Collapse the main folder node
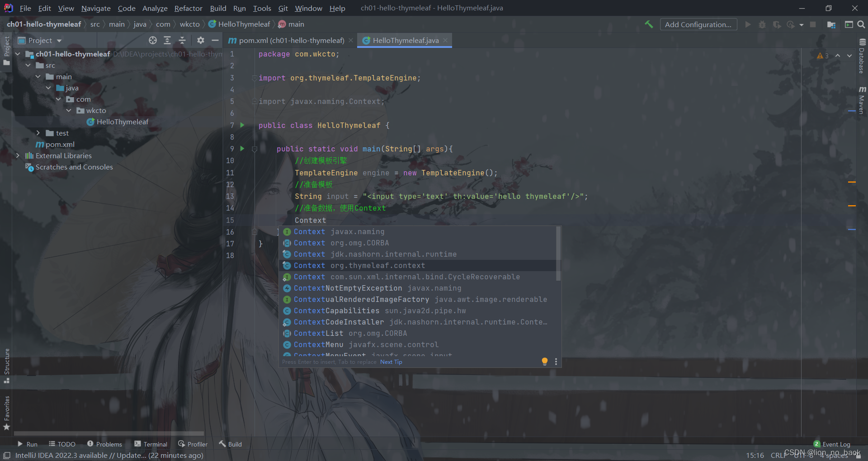The width and height of the screenshot is (868, 461). tap(38, 76)
